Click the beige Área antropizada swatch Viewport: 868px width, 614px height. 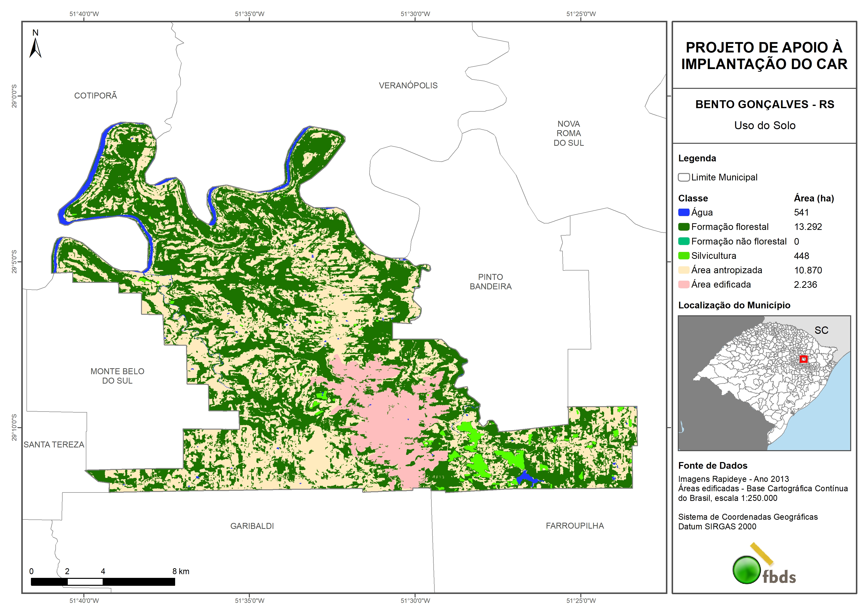point(683,270)
